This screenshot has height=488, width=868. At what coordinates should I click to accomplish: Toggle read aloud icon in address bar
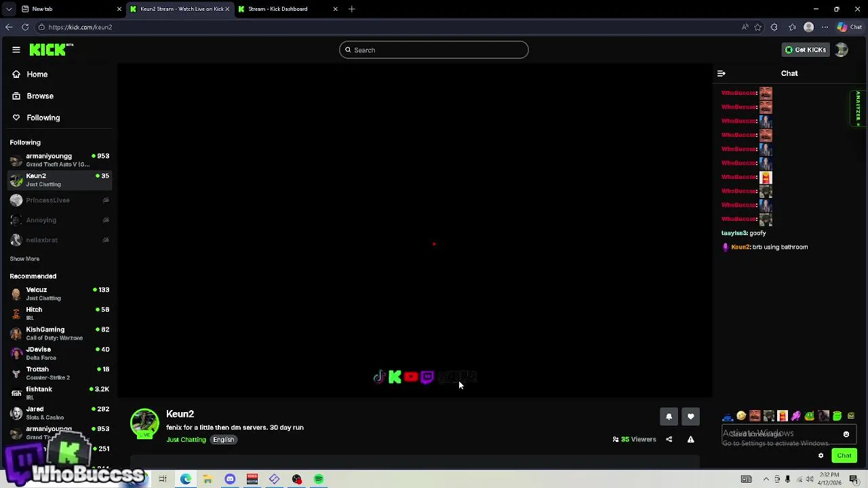point(745,27)
